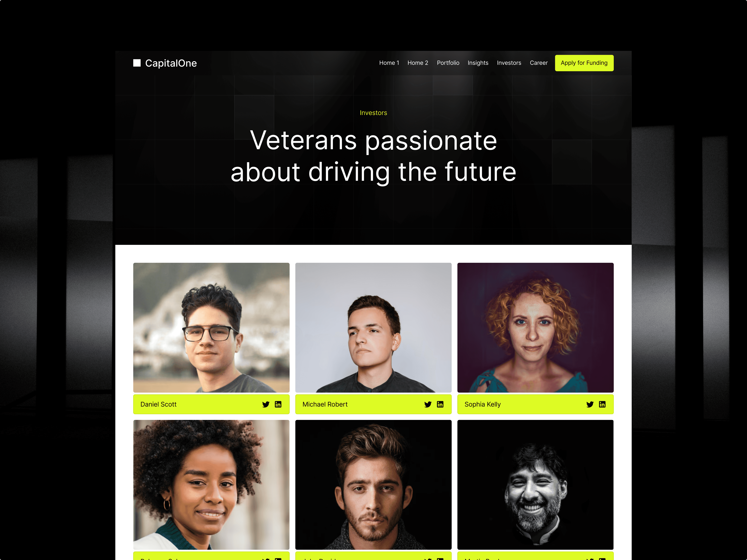Screen dimensions: 747x560
Task: Click Michael Robert's Twitter icon
Action: tap(428, 404)
